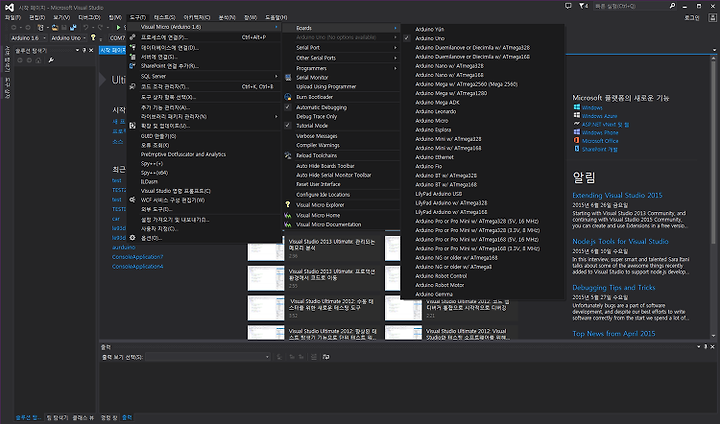The height and width of the screenshot is (424, 720).
Task: Click the Undo toolbar icon
Action: pos(85,28)
